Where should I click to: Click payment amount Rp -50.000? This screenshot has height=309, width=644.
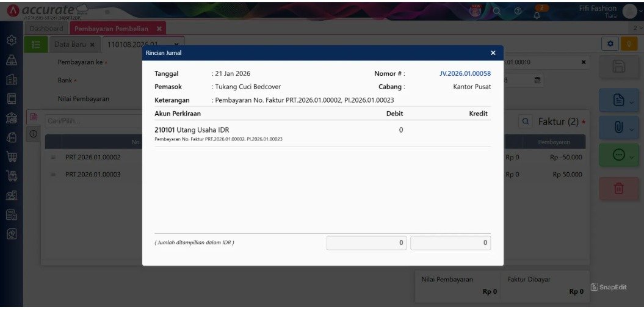[x=566, y=157]
